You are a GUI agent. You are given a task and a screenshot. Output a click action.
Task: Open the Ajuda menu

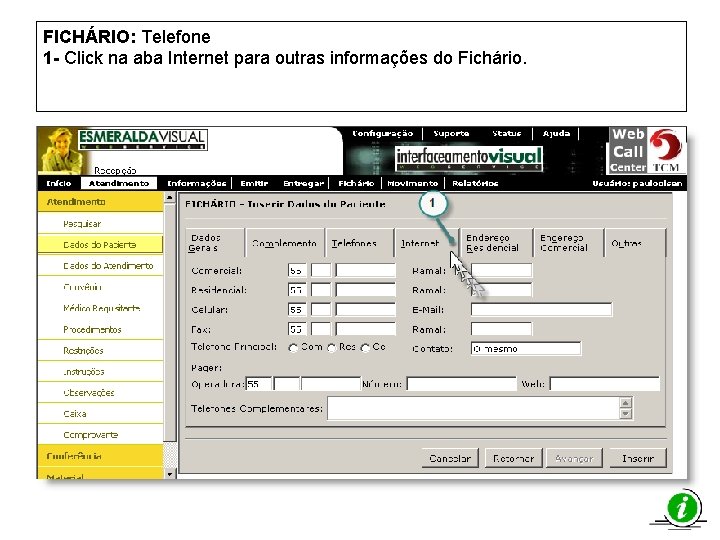click(x=557, y=134)
